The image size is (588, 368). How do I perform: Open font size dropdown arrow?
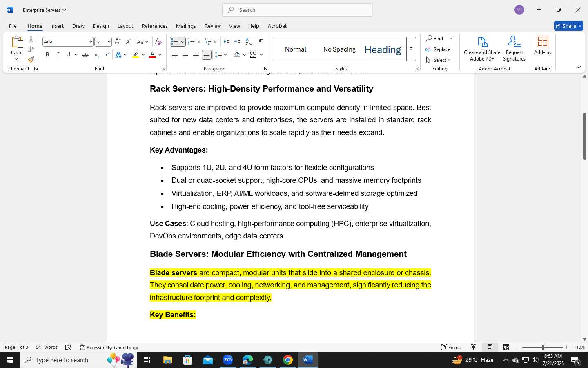coord(109,42)
